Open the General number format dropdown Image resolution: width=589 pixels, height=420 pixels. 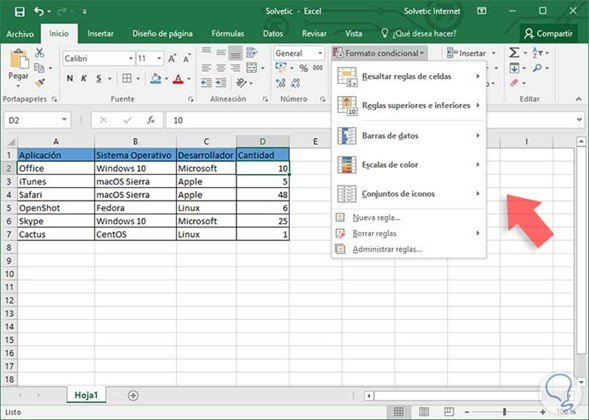(320, 53)
